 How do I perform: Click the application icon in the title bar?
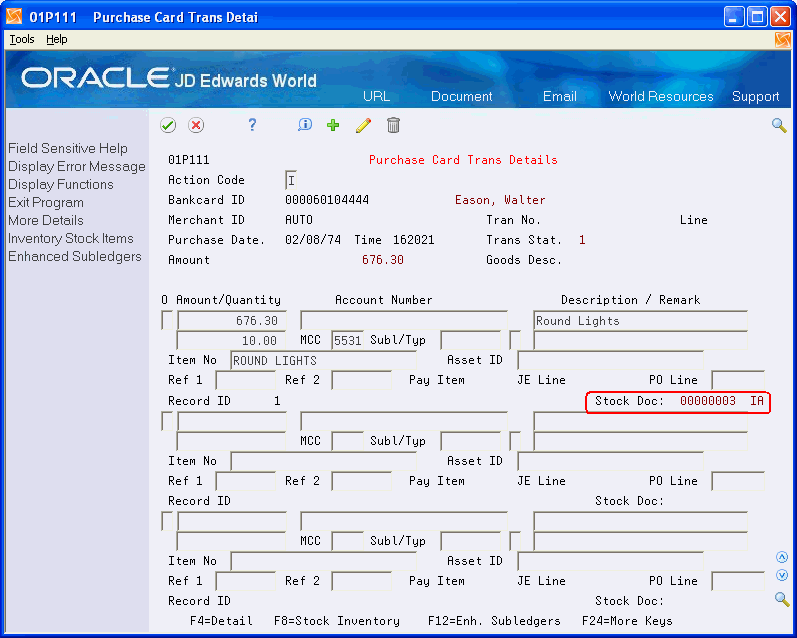pyautogui.click(x=14, y=17)
